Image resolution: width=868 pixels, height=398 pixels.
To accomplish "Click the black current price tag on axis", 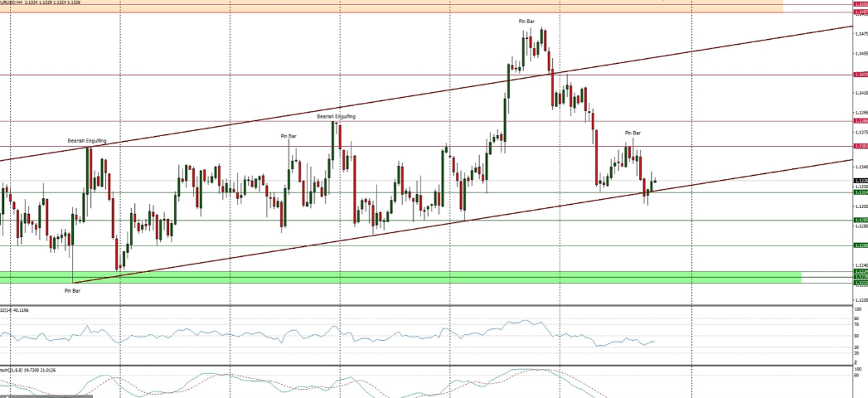I will [860, 180].
